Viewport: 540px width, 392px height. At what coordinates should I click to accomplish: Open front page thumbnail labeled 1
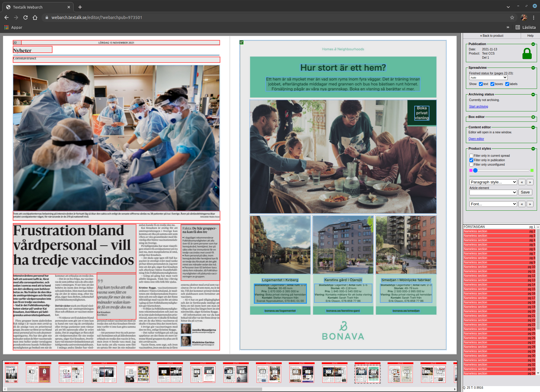tap(12, 373)
